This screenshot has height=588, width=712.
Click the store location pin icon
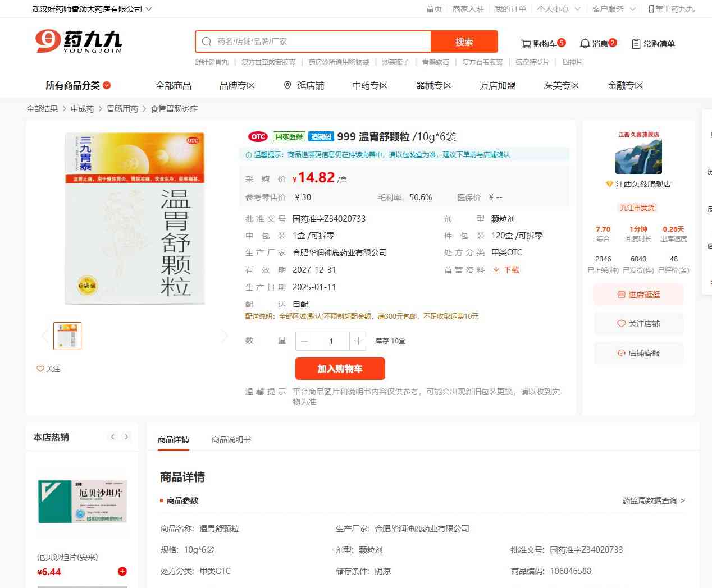point(287,85)
